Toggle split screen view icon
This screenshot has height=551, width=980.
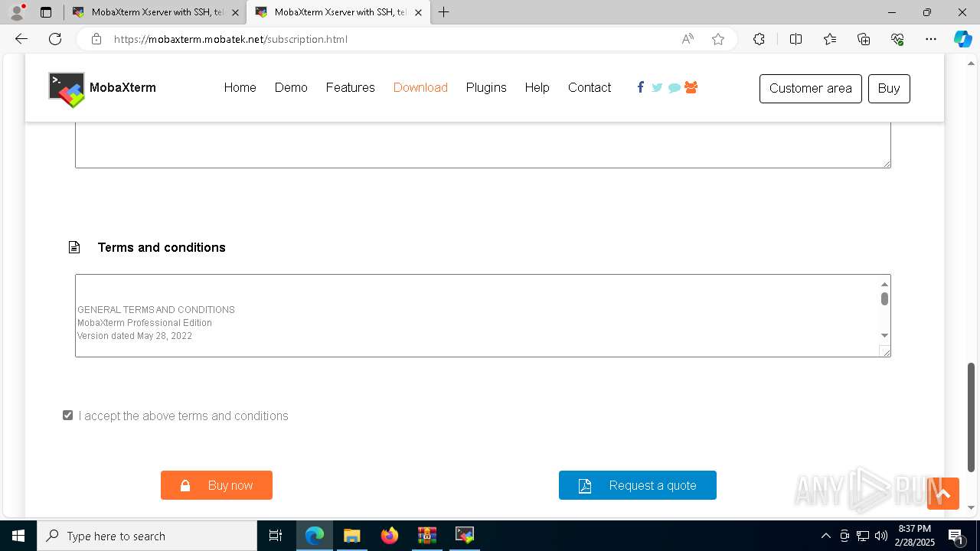[x=795, y=39]
